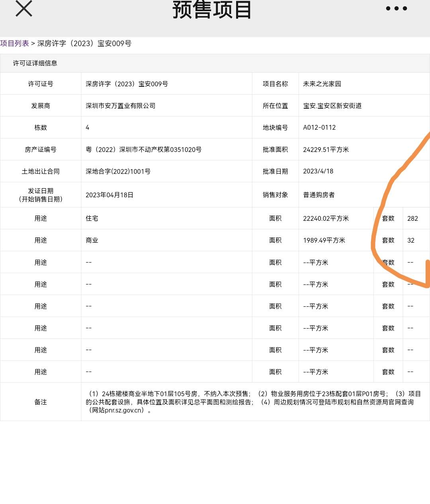The width and height of the screenshot is (430, 504).
Task: Select unit count 32
Action: click(x=411, y=240)
